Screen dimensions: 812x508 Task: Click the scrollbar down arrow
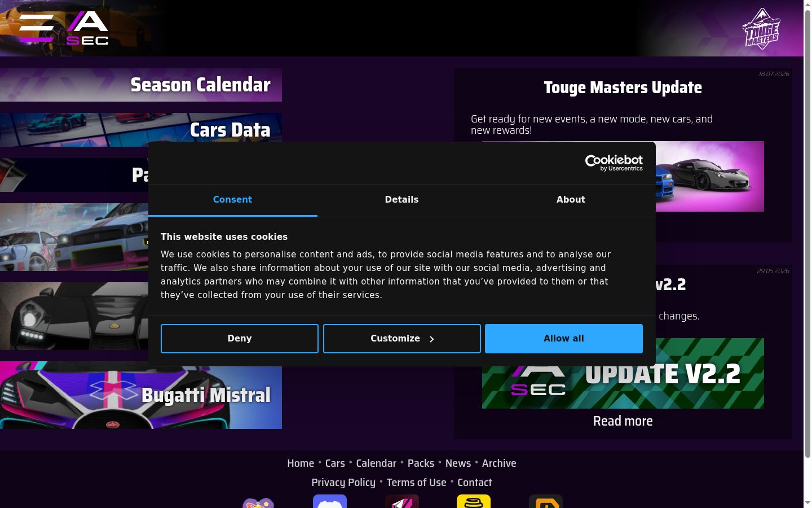[x=807, y=503]
